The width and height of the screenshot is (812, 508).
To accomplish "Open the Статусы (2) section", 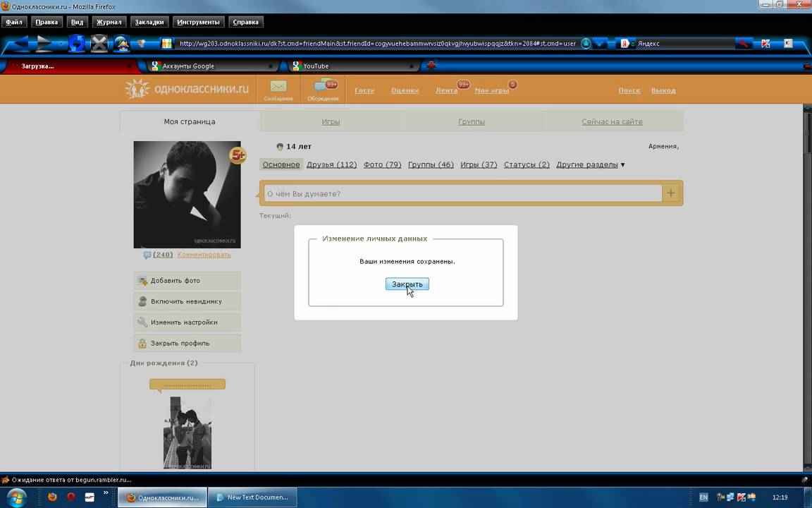I will coord(527,165).
